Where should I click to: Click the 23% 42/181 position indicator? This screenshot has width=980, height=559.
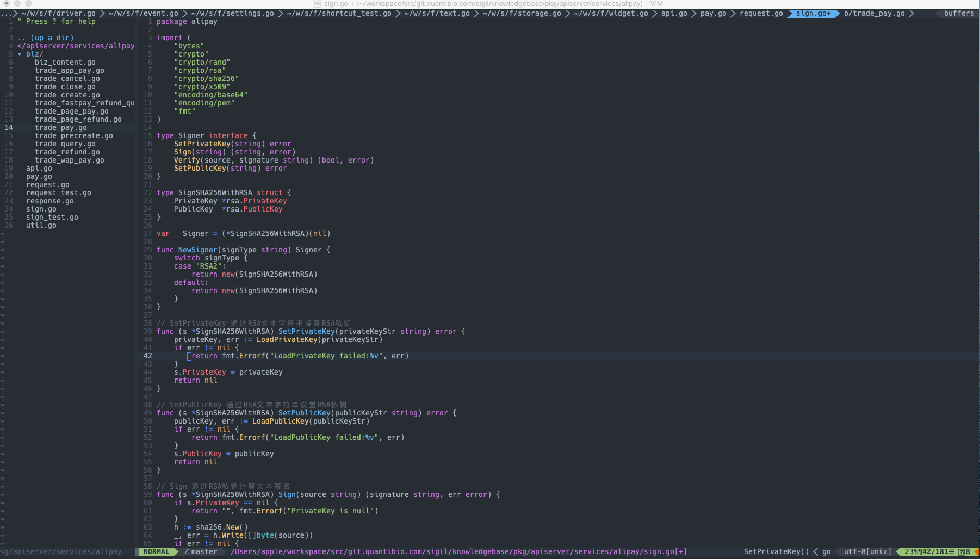[x=938, y=551]
